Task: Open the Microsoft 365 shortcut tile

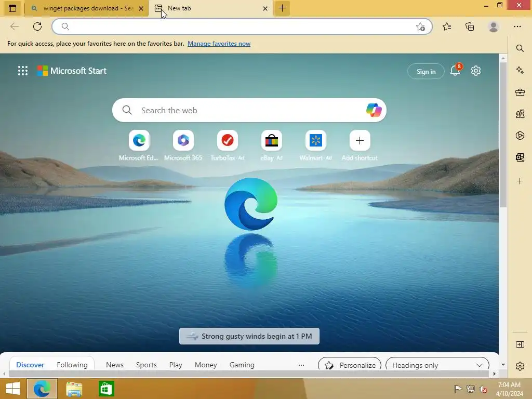Action: [183, 145]
